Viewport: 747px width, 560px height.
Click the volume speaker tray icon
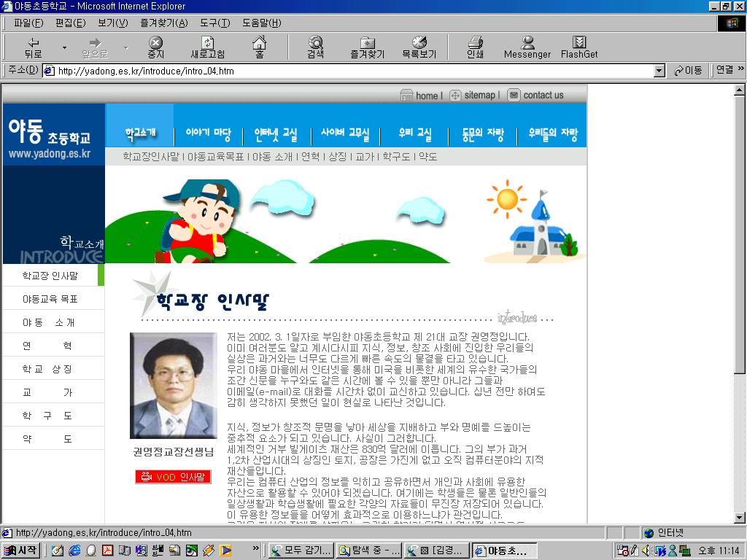pos(646,551)
